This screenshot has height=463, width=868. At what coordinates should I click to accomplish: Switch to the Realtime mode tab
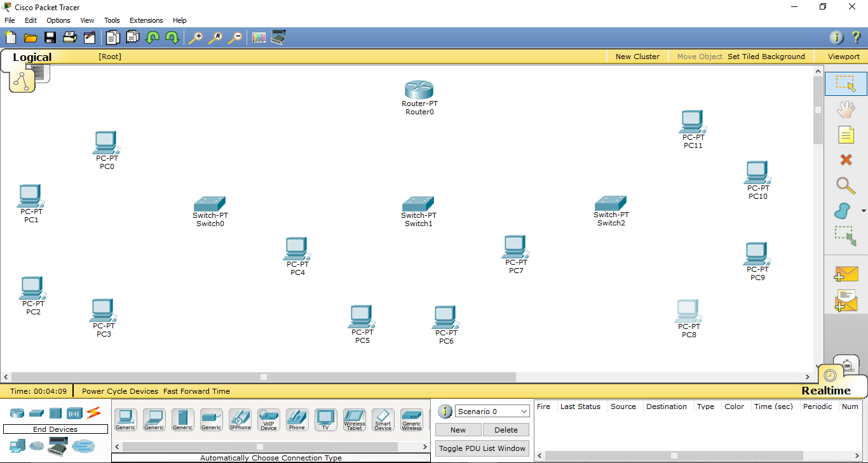click(x=825, y=391)
